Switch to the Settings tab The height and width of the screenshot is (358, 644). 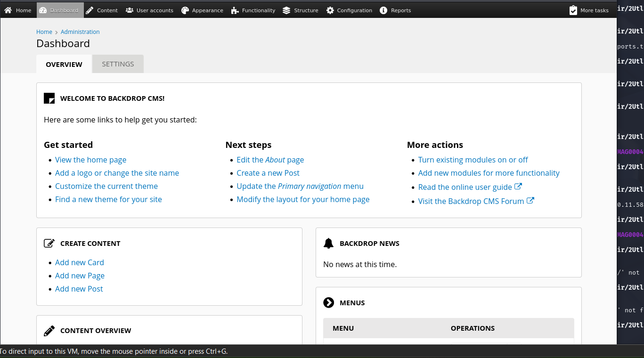tap(118, 64)
